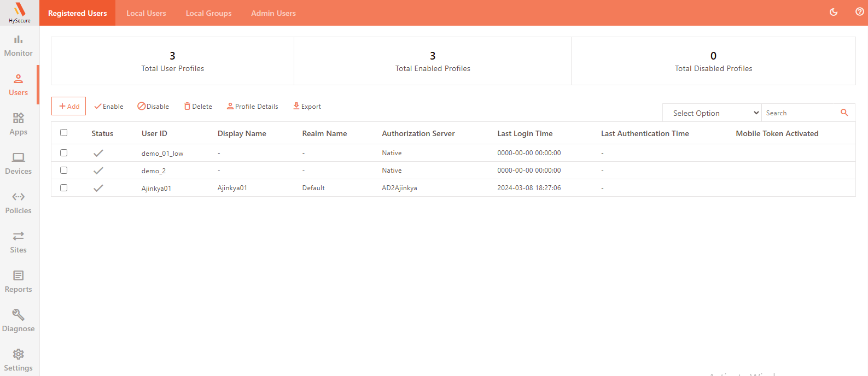
Task: Select the checkbox for demo_2 user
Action: tap(64, 171)
